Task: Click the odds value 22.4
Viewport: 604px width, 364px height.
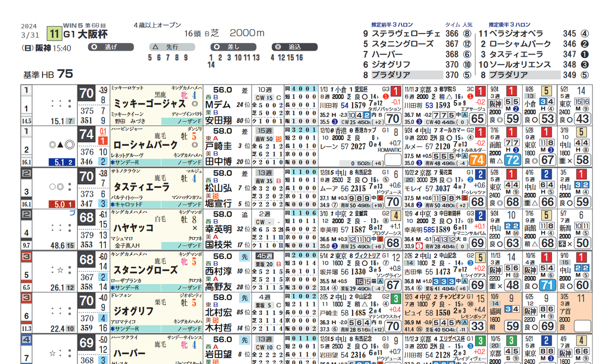Action: [57, 329]
